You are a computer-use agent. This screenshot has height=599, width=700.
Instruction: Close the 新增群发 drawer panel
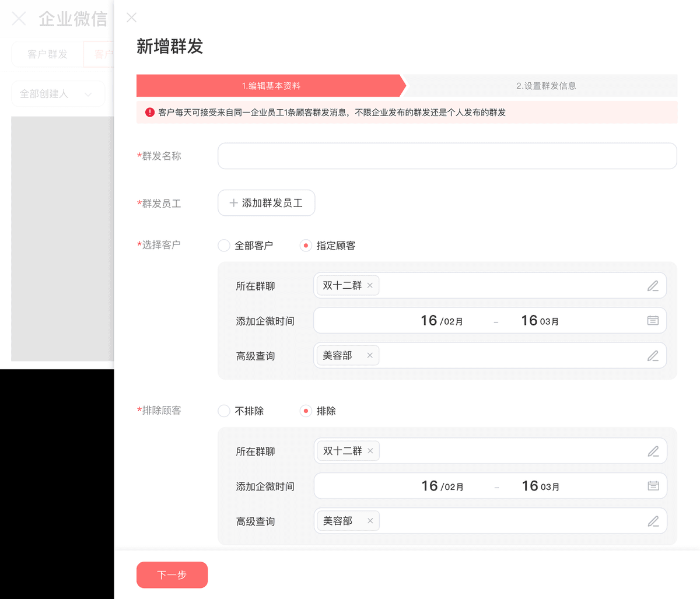click(x=132, y=17)
